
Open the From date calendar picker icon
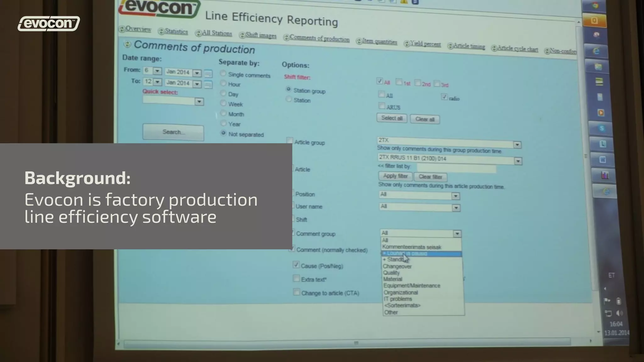click(208, 74)
